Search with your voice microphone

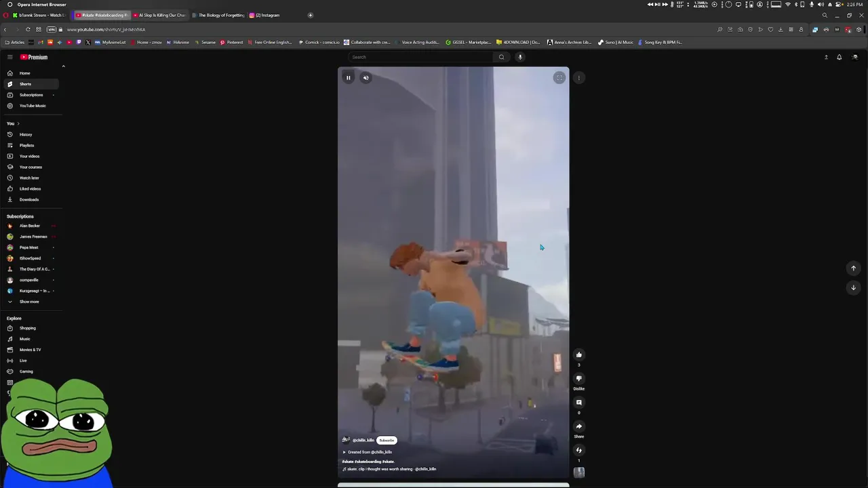pos(520,57)
